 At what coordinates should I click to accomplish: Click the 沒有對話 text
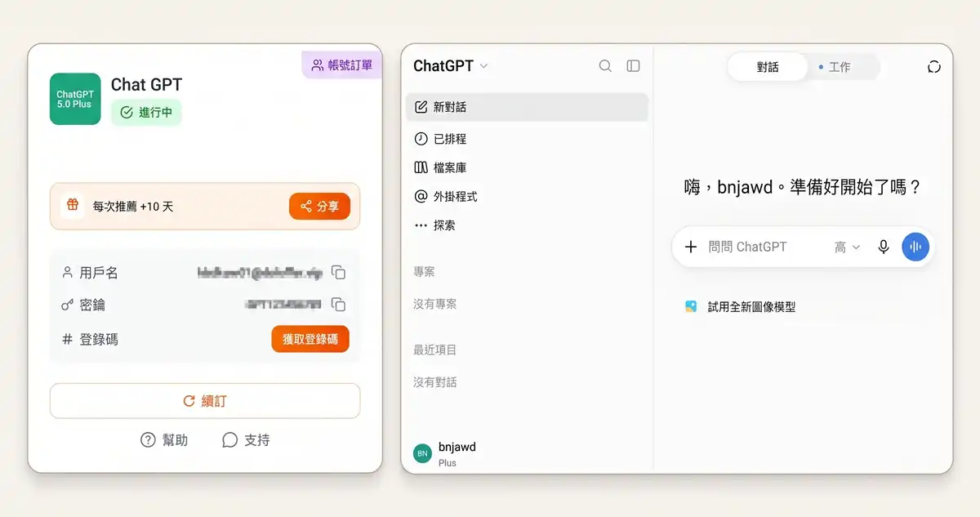click(435, 382)
